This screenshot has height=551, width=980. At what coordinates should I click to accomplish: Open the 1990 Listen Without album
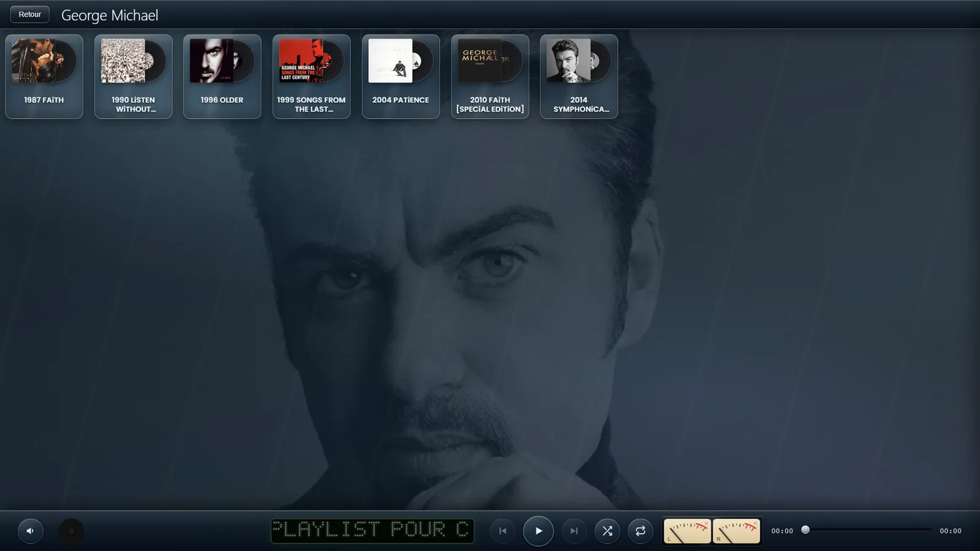tap(134, 77)
